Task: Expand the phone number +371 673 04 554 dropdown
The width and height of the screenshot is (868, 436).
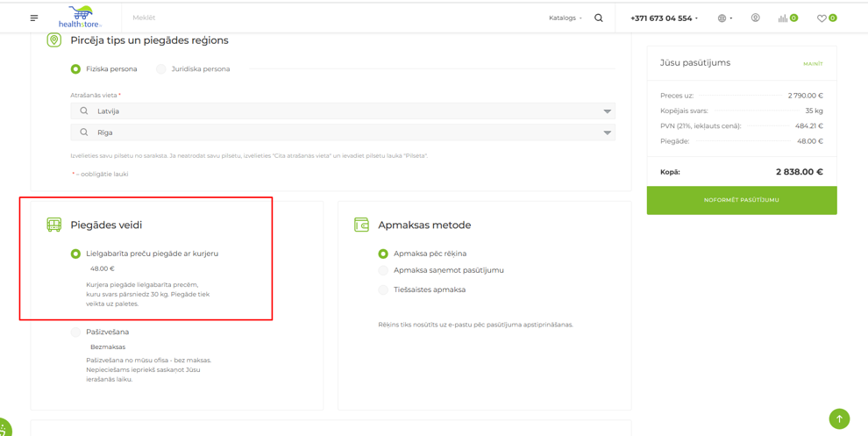Action: click(664, 18)
